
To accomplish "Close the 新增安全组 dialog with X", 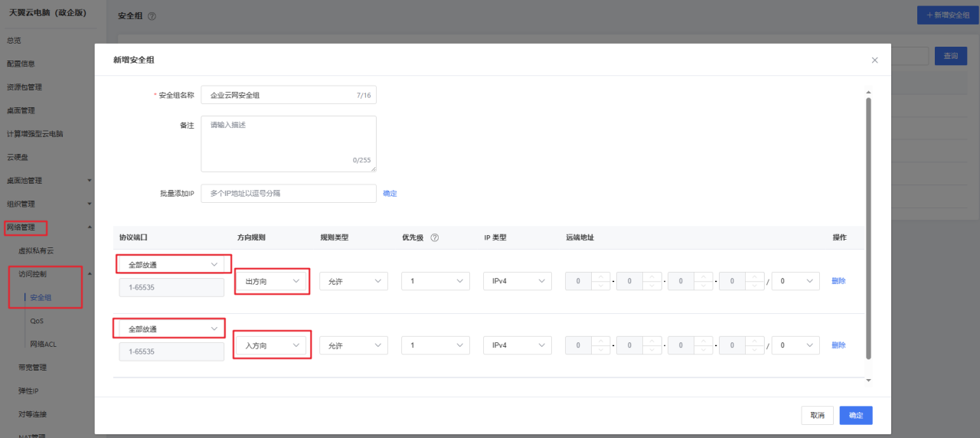I will [874, 60].
